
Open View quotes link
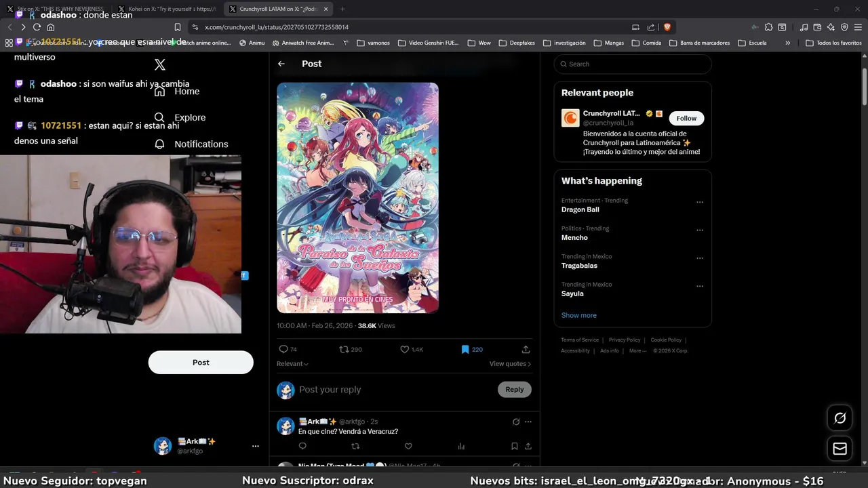510,364
